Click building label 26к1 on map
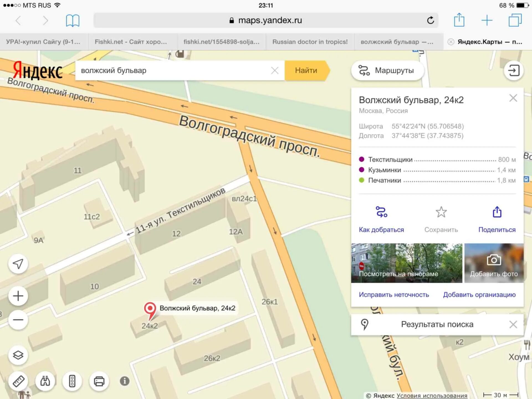The width and height of the screenshot is (532, 399). (270, 302)
